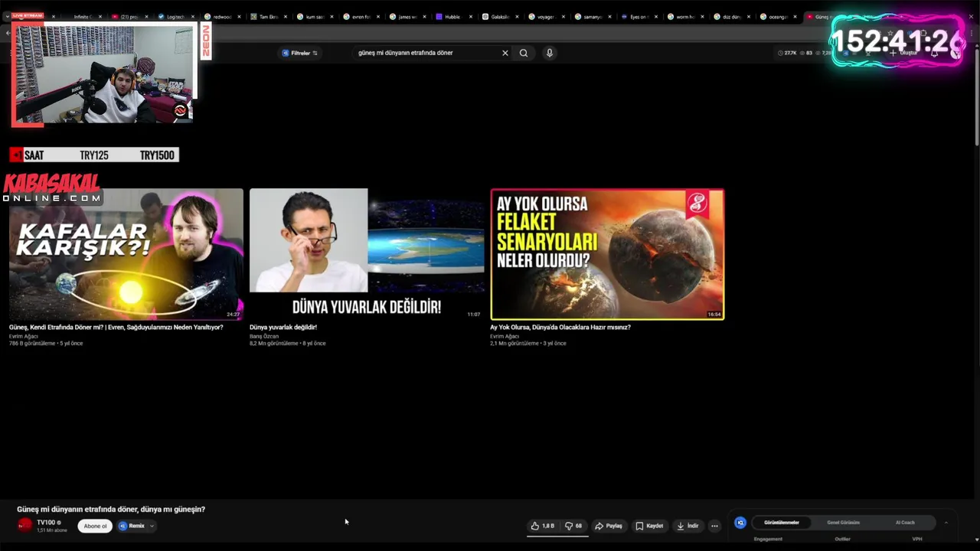Viewport: 980px width, 551px height.
Task: Open the TV100 channel avatar
Action: coord(25,525)
